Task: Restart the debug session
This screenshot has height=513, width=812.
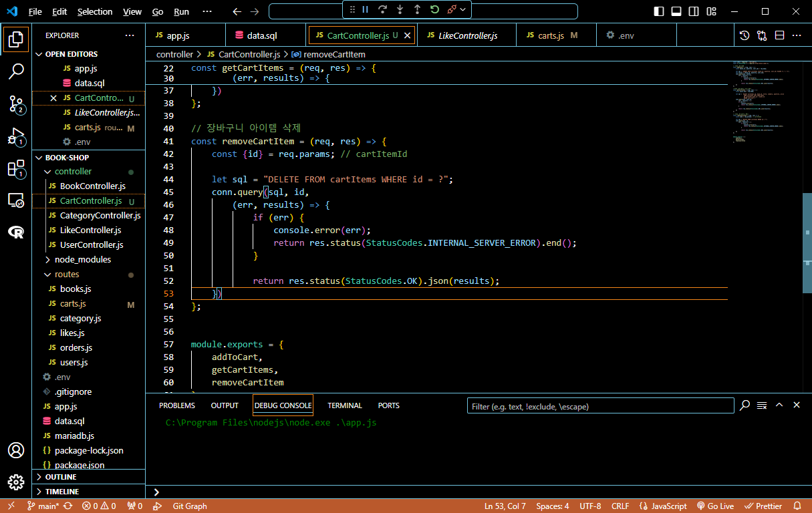Action: [435, 9]
